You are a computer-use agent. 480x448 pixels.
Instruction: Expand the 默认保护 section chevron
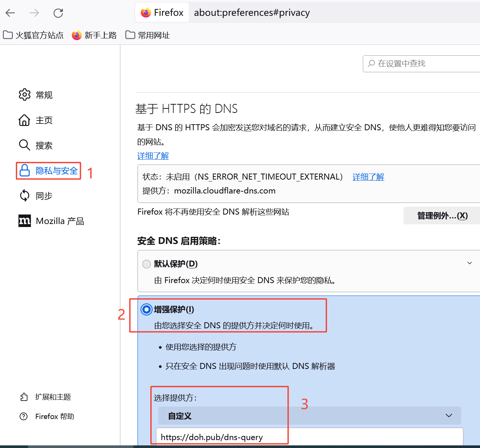469,263
